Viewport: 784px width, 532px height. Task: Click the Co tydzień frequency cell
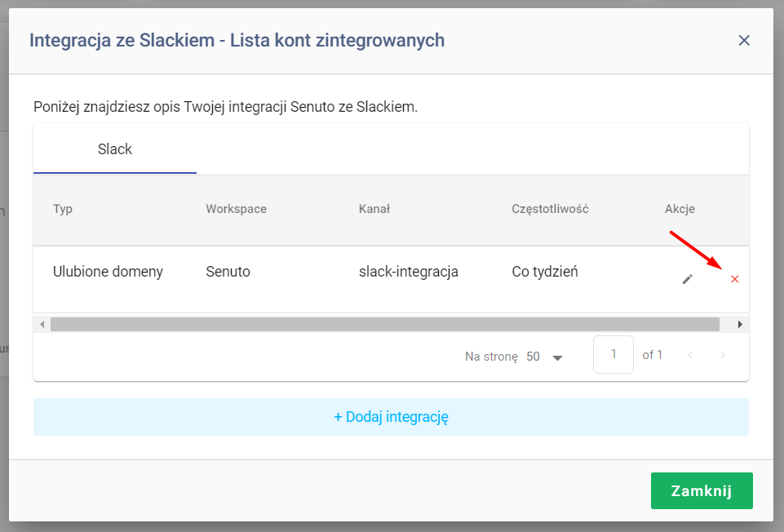(x=544, y=272)
